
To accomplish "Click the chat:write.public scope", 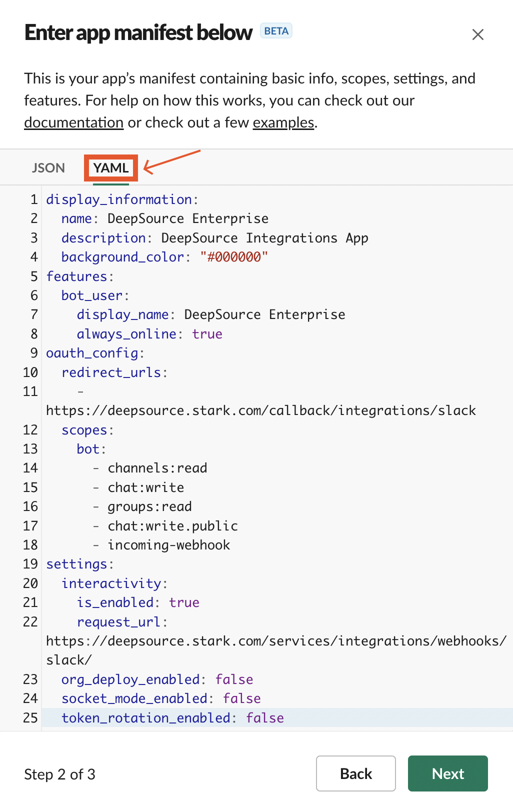I will click(x=173, y=526).
